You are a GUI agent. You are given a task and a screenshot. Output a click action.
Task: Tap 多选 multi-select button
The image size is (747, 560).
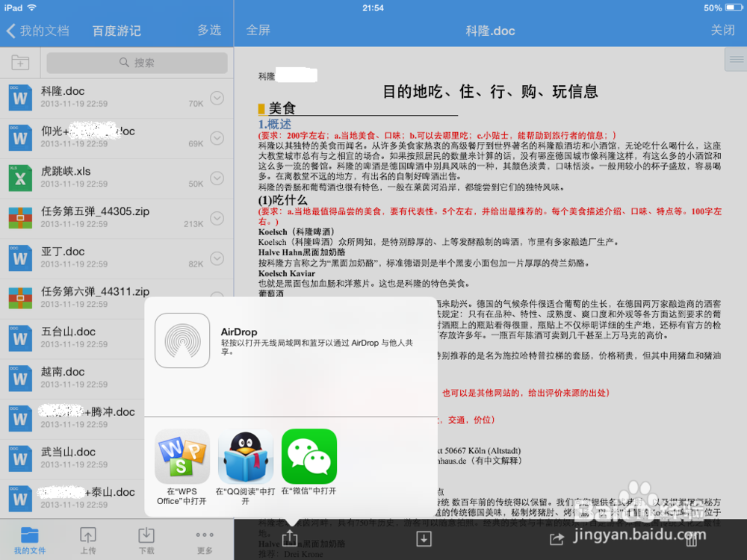[209, 30]
